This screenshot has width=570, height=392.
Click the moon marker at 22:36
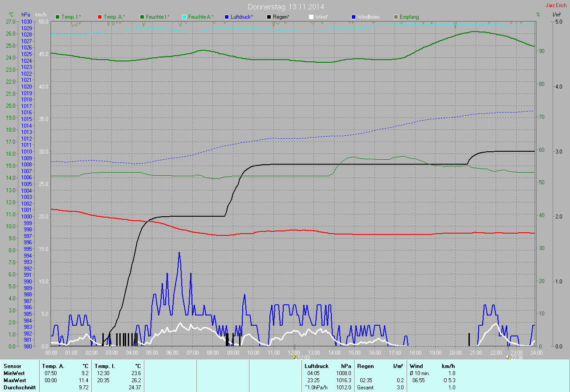click(508, 357)
